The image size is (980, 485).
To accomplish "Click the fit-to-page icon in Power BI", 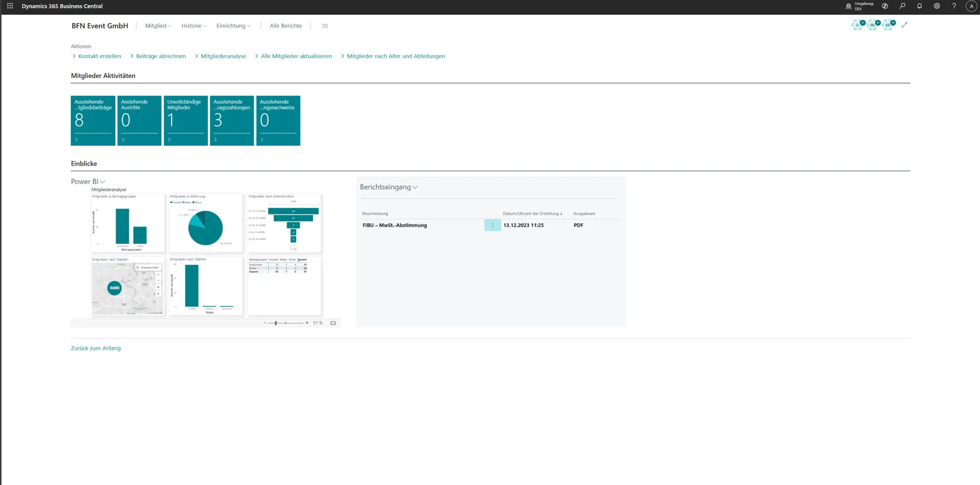I will (x=333, y=323).
